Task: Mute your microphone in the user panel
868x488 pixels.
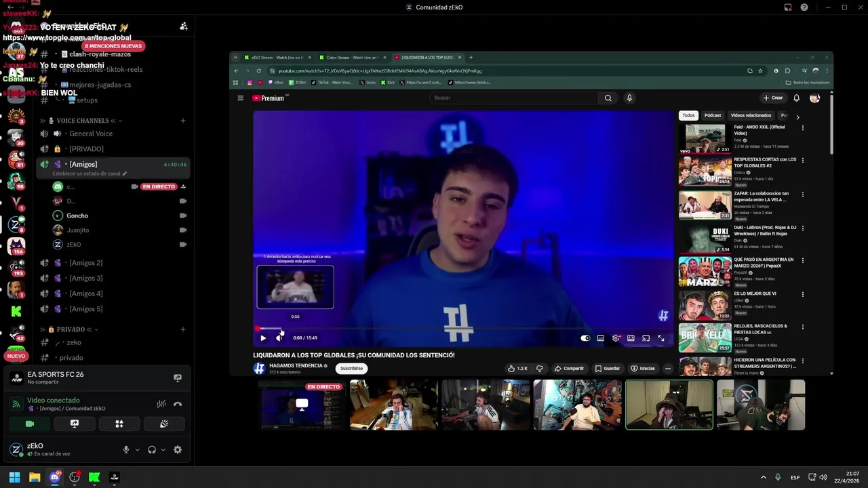Action: point(126,449)
